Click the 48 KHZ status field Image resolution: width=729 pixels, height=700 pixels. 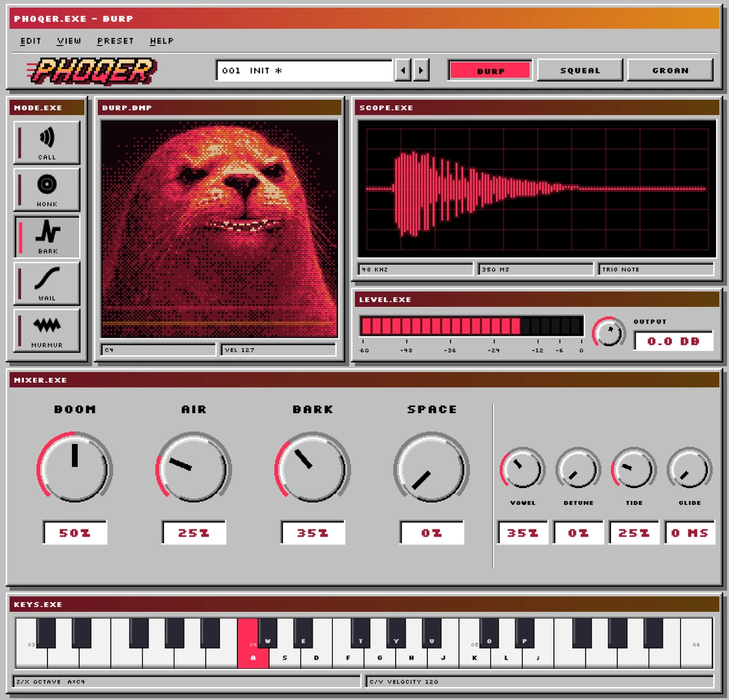coord(416,270)
